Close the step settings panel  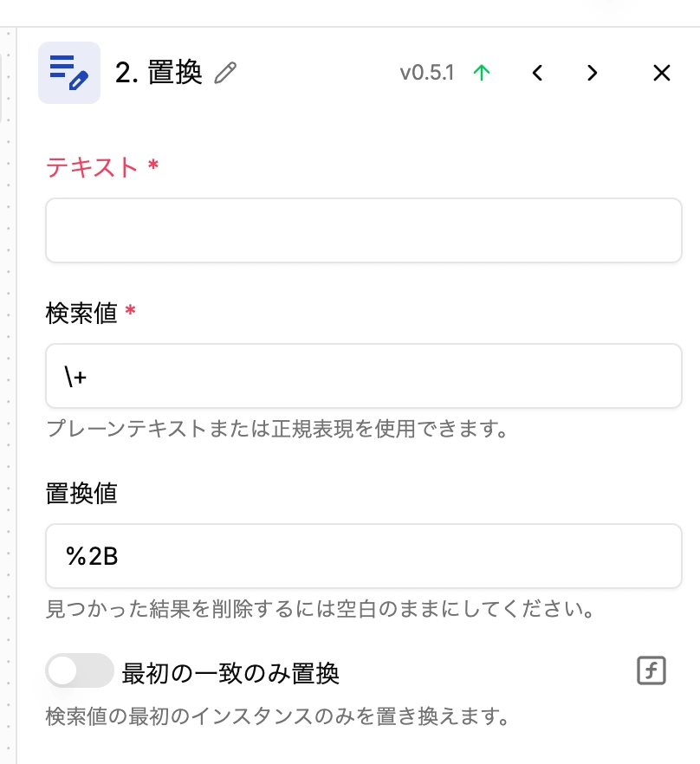pyautogui.click(x=662, y=73)
